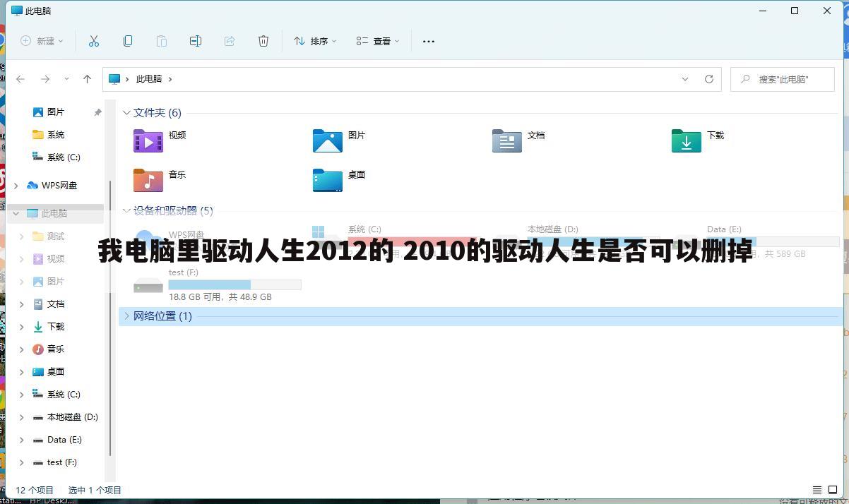Screen dimensions: 849x504
Task: Click the Paste clipboard icon
Action: pyautogui.click(x=162, y=41)
